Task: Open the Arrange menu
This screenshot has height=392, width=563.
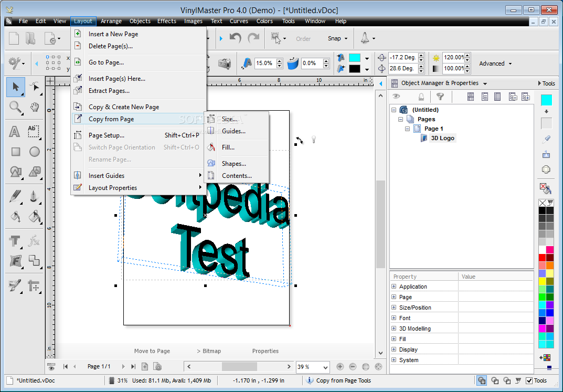Action: click(x=111, y=21)
